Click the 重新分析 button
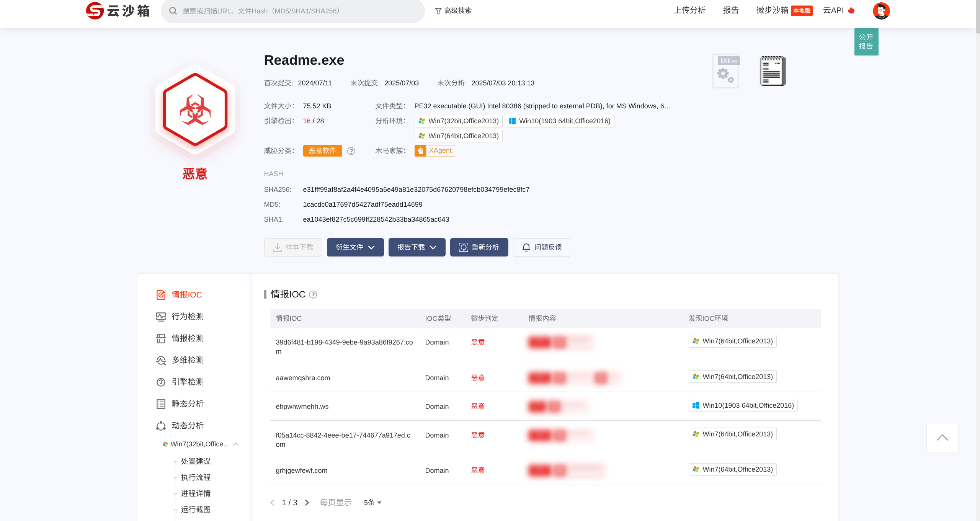 (479, 247)
